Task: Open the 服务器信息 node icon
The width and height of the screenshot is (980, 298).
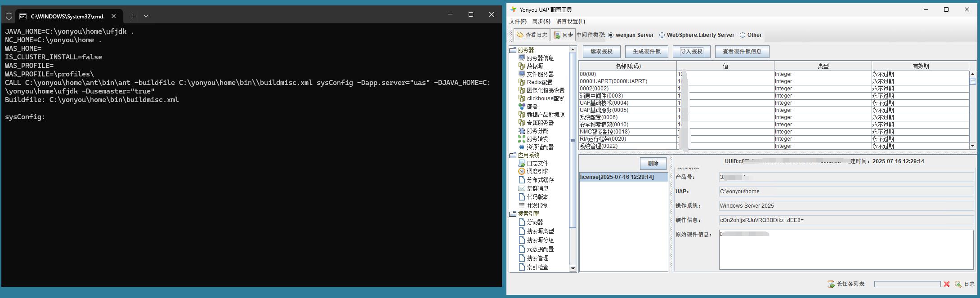Action: [522, 58]
